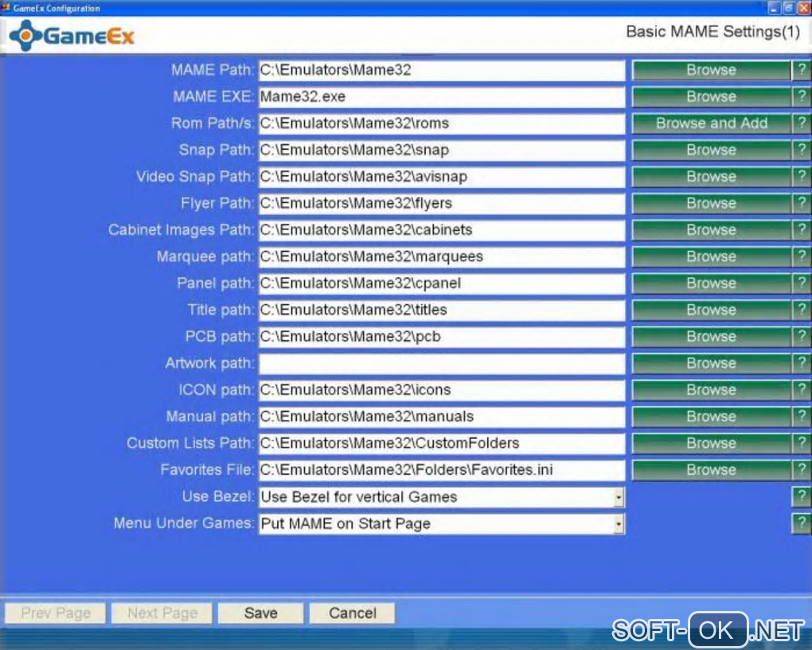Viewport: 812px width, 650px height.
Task: Click the Next Page button
Action: (x=162, y=613)
